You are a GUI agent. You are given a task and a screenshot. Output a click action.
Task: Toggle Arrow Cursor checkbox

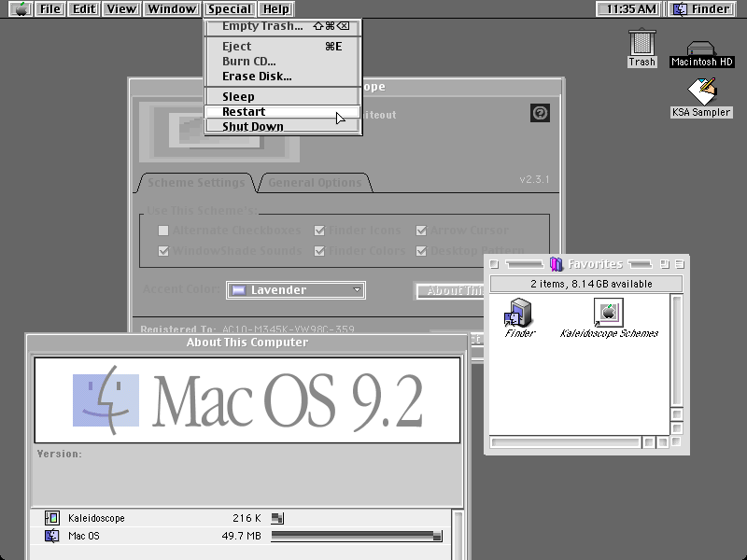click(421, 231)
